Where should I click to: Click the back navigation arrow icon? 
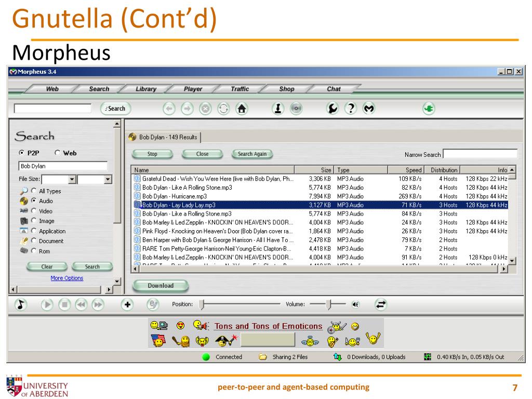click(x=169, y=109)
